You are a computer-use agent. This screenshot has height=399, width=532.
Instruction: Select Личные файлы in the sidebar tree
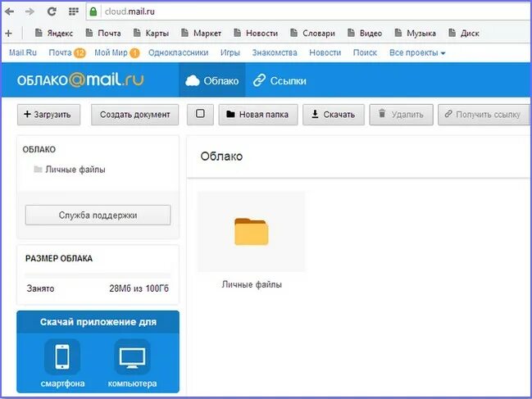coord(70,169)
